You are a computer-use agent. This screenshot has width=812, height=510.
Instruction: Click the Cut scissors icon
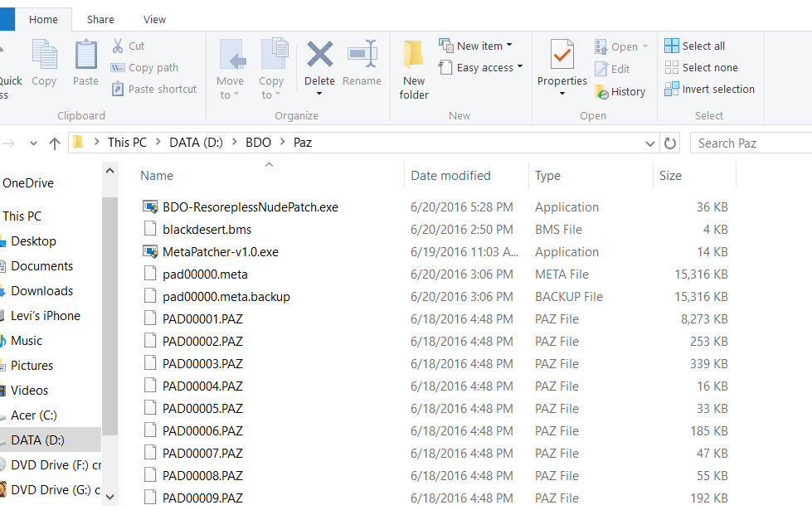coord(119,46)
